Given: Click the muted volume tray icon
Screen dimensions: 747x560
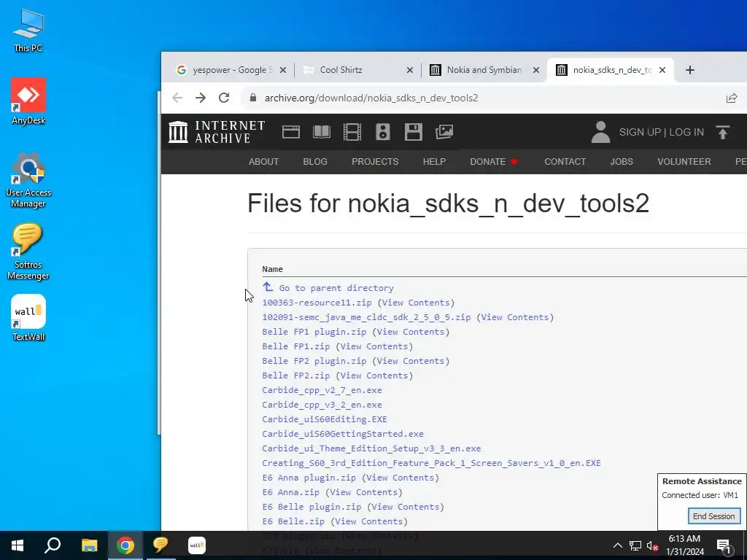Looking at the screenshot, I should tap(652, 545).
